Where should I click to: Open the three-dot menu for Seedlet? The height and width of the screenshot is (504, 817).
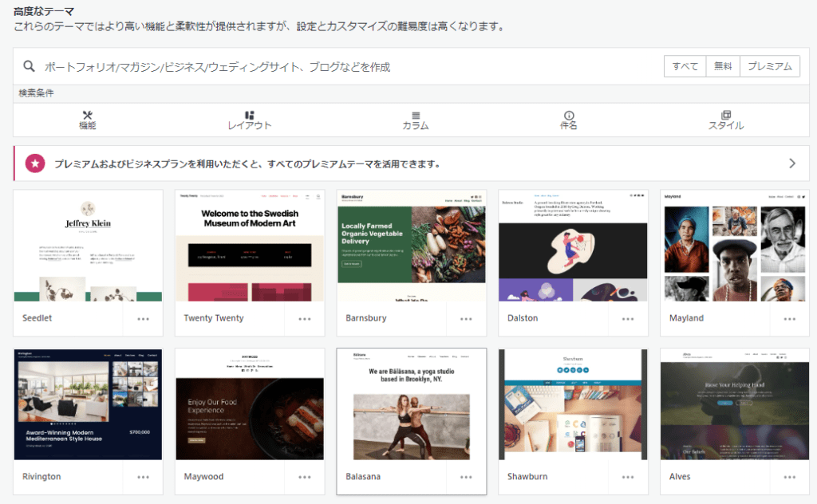pos(143,319)
